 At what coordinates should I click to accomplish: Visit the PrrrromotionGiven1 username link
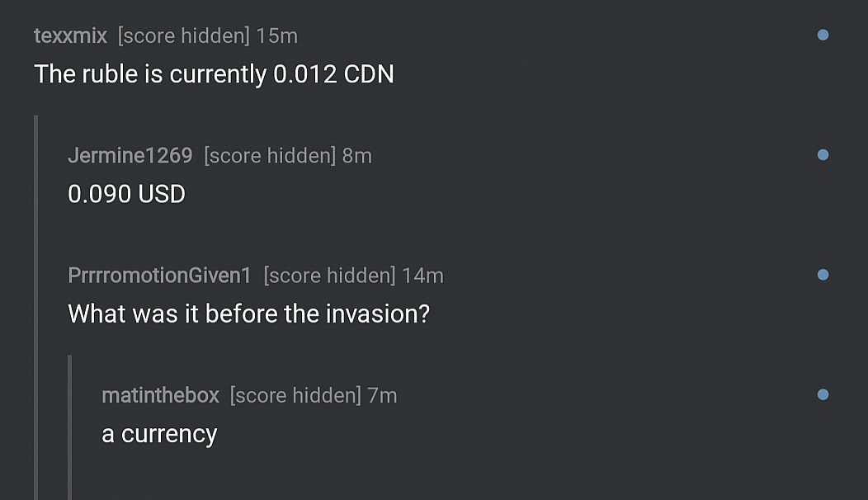click(159, 276)
